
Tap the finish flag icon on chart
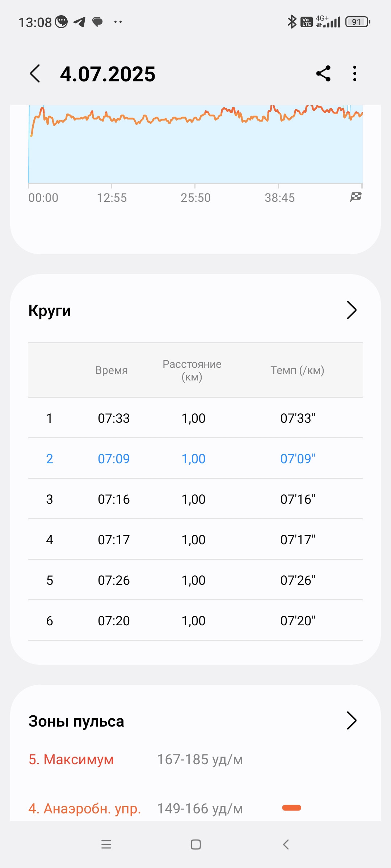tap(356, 197)
